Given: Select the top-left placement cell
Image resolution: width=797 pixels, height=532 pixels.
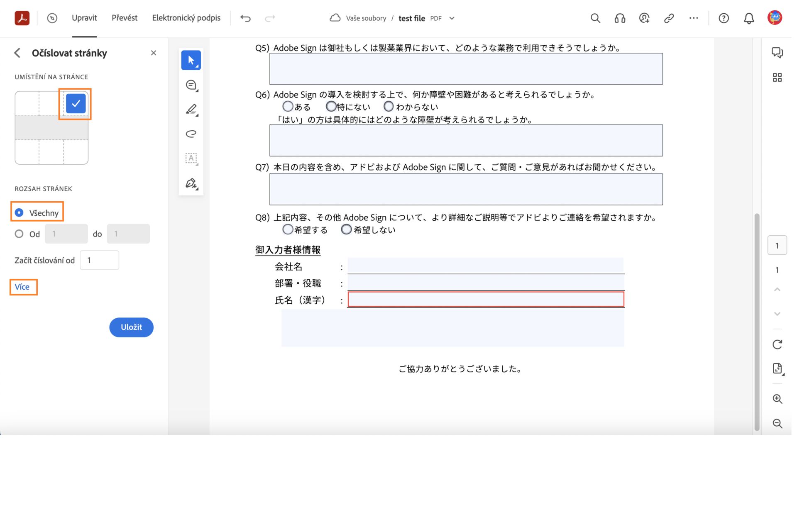Looking at the screenshot, I should click(27, 103).
